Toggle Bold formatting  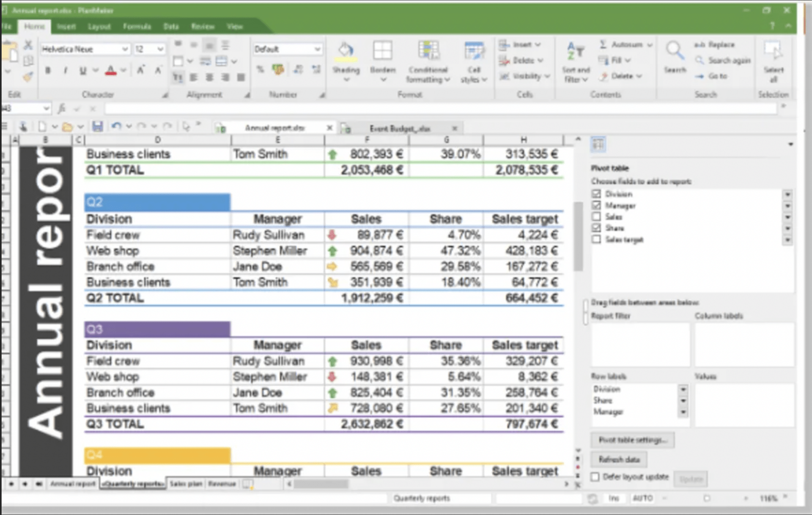(47, 71)
